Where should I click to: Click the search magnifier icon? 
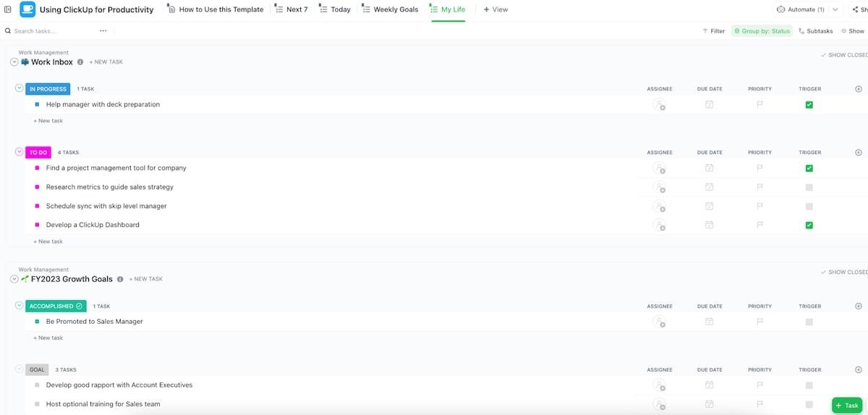point(8,31)
